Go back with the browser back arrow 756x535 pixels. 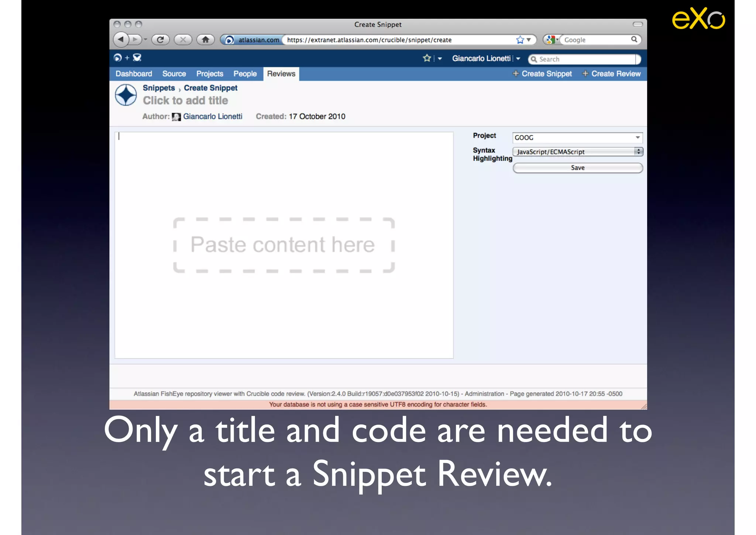121,39
